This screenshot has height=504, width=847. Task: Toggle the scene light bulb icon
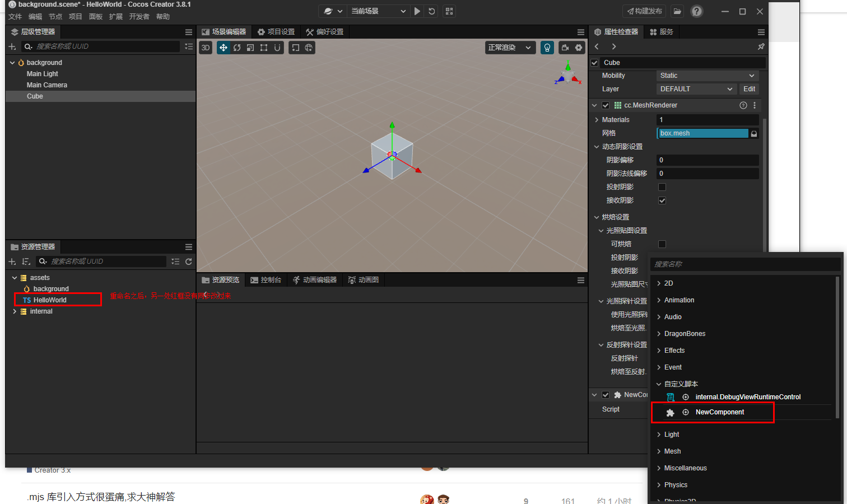click(x=547, y=48)
